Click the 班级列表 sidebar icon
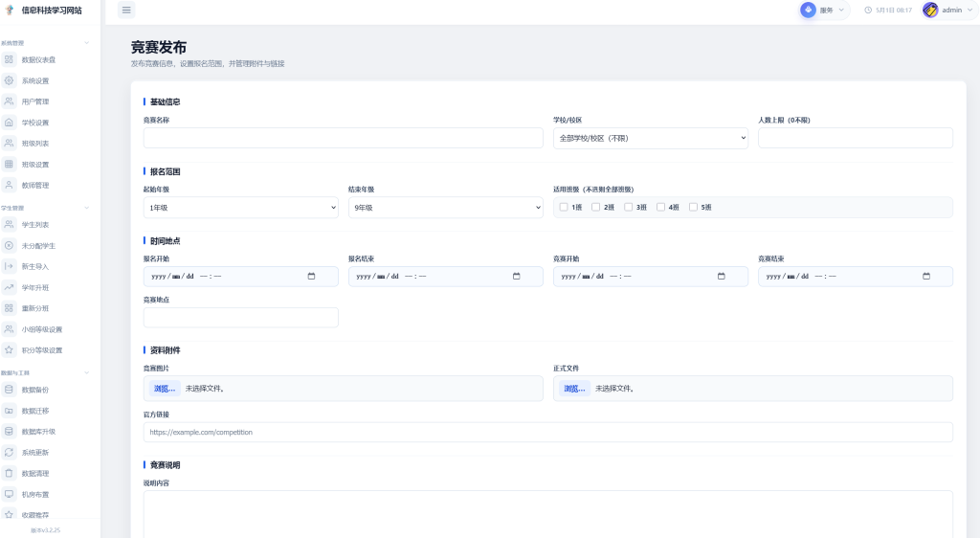The height and width of the screenshot is (538, 980). (x=9, y=143)
